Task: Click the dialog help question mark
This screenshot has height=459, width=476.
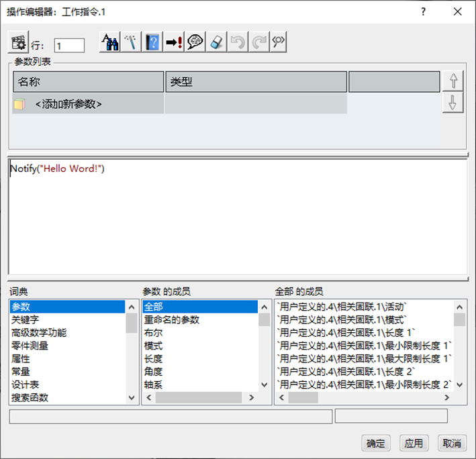Action: [x=424, y=12]
